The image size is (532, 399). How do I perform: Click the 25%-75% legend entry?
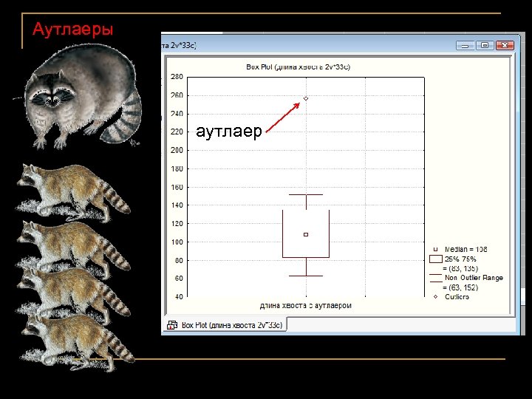pos(453,264)
